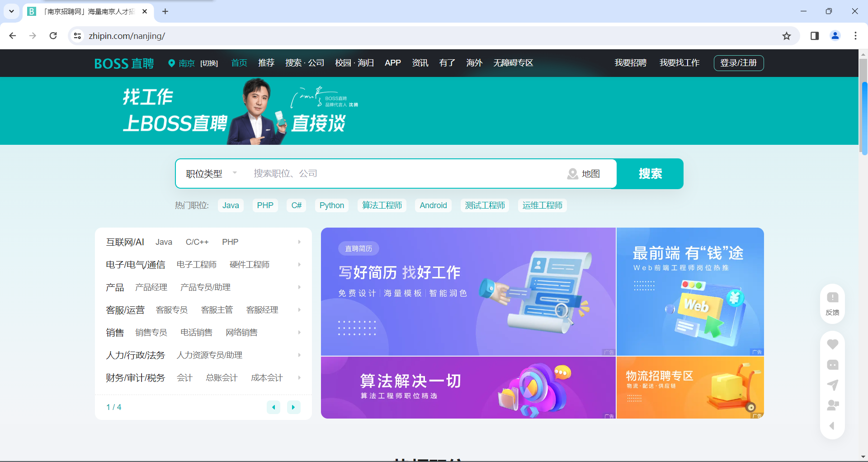Viewport: 868px width, 462px height.
Task: Open a new browser tab
Action: 165,11
